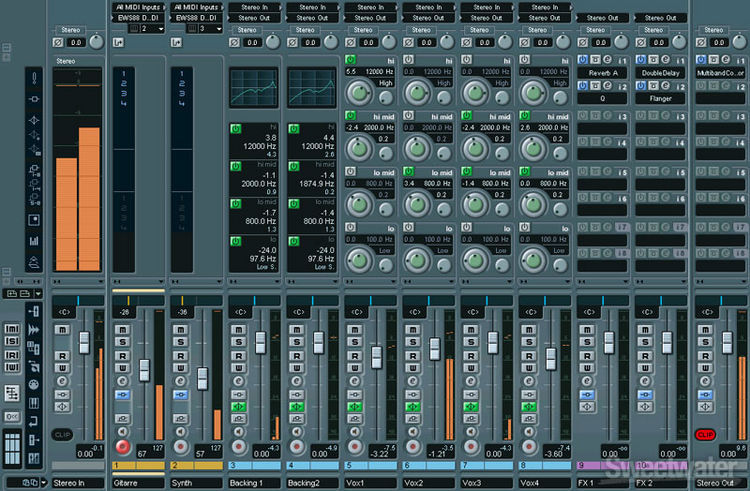Image resolution: width=750 pixels, height=491 pixels.
Task: Hide VST instrument channels using the keyboard icon
Action: [33, 403]
